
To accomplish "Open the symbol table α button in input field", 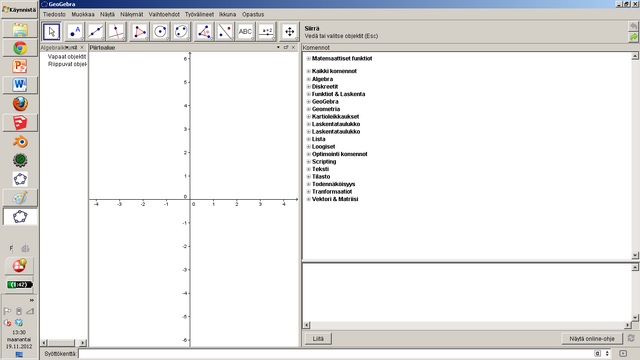I will (x=598, y=353).
